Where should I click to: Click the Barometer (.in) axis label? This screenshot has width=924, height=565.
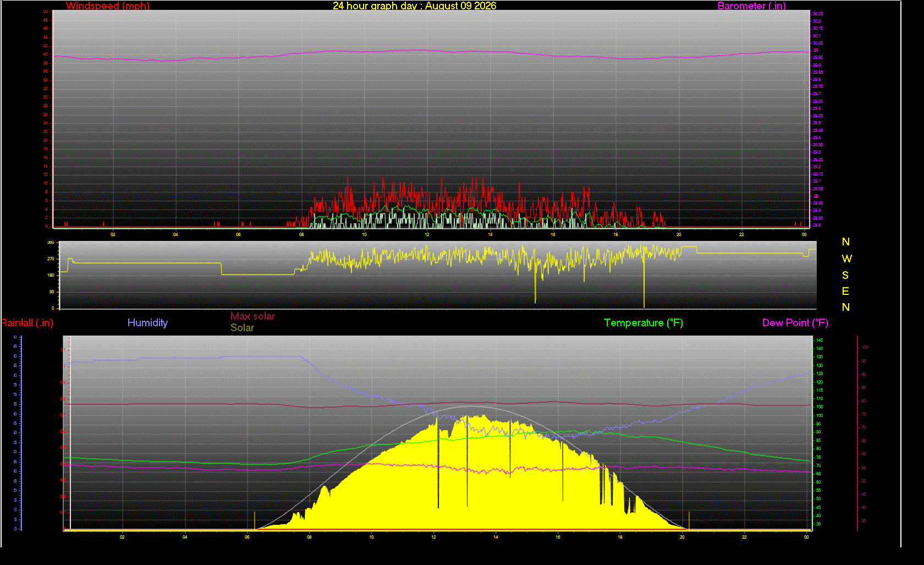point(751,6)
